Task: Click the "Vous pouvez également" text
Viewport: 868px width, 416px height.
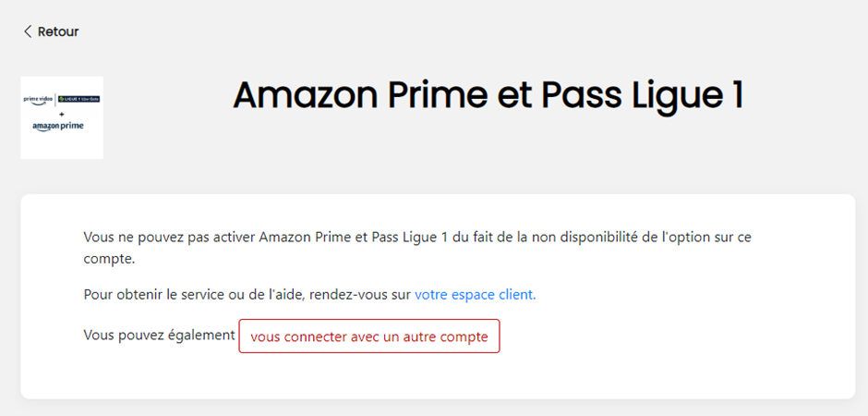Action: tap(159, 335)
